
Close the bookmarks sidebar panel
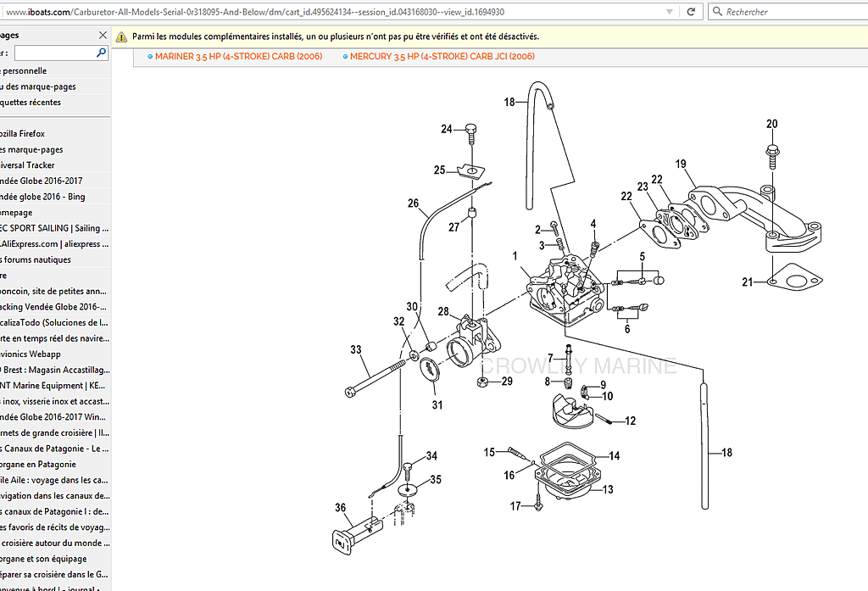point(103,36)
